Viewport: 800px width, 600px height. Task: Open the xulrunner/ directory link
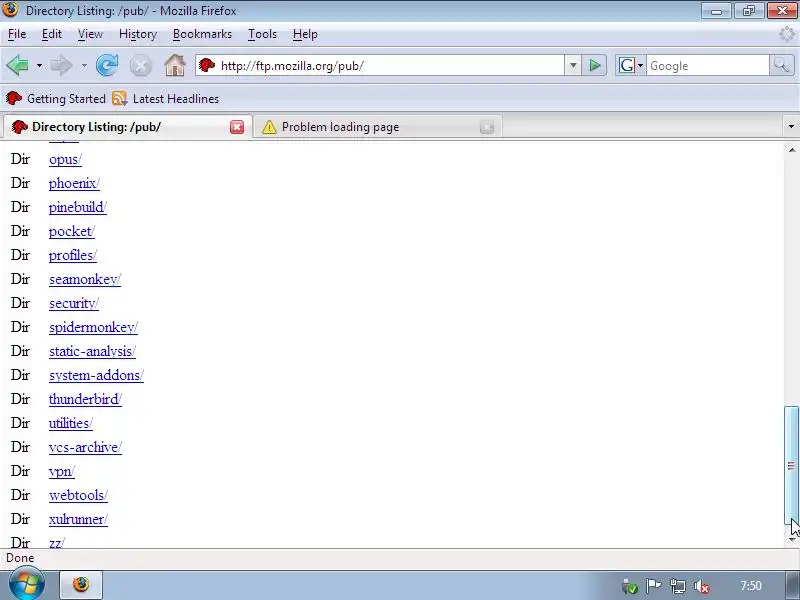tap(79, 519)
